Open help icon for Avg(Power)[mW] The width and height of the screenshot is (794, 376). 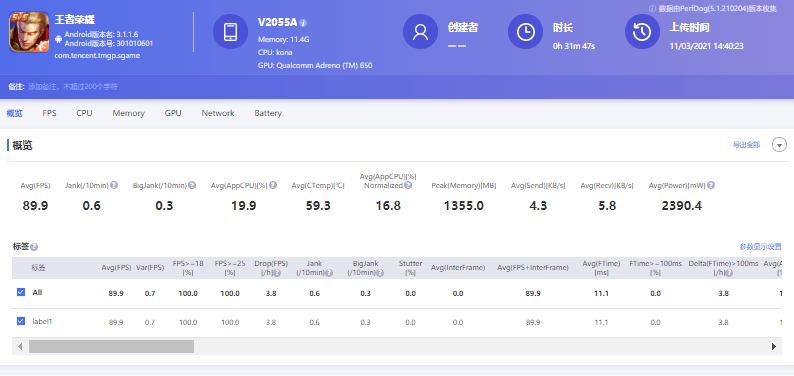(x=711, y=185)
